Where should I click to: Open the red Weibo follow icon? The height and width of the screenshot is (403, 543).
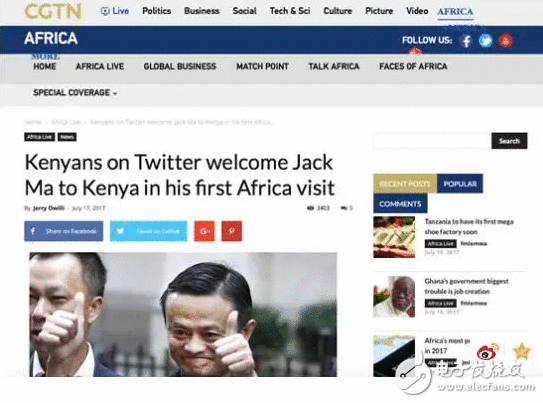point(506,41)
